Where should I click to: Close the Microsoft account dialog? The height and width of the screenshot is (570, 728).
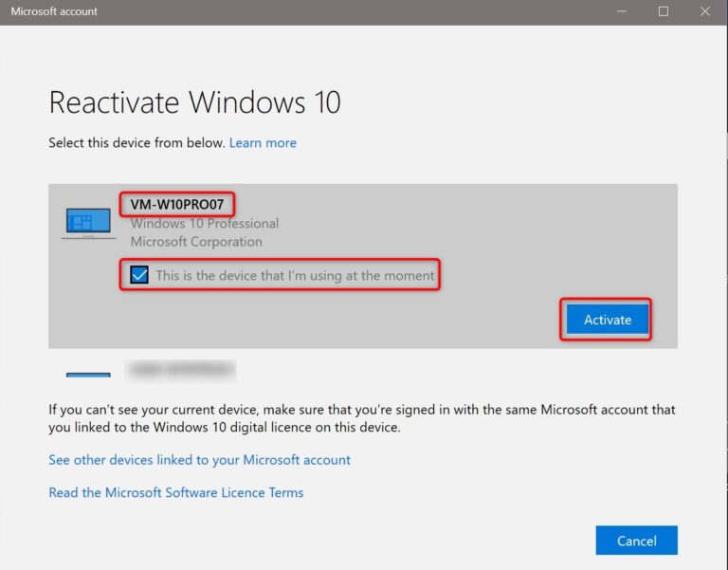point(706,12)
